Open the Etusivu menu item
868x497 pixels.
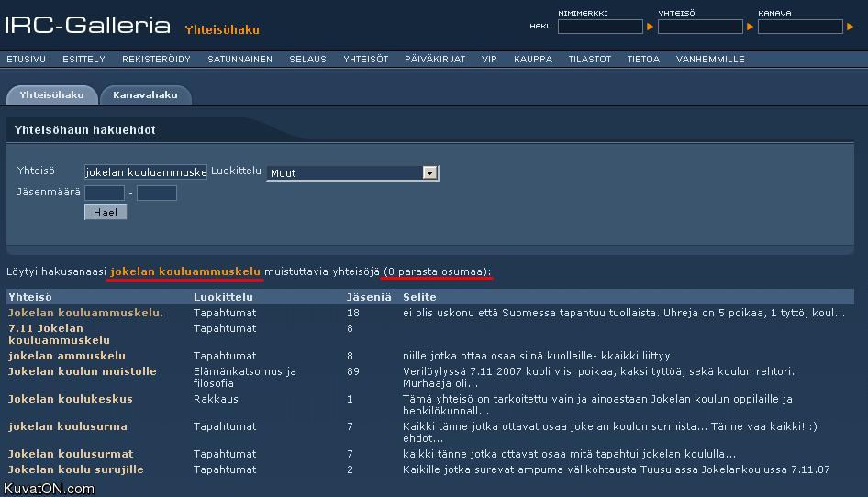pyautogui.click(x=26, y=59)
